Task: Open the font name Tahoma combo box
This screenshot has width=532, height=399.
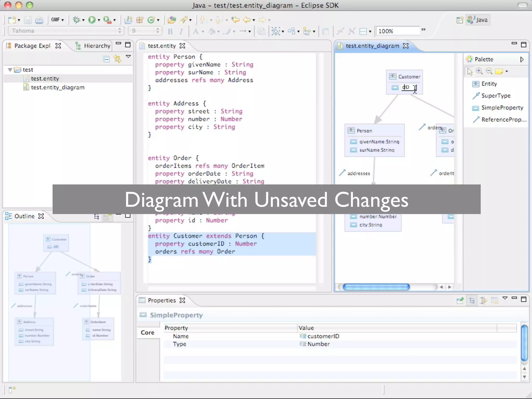Action: point(66,31)
